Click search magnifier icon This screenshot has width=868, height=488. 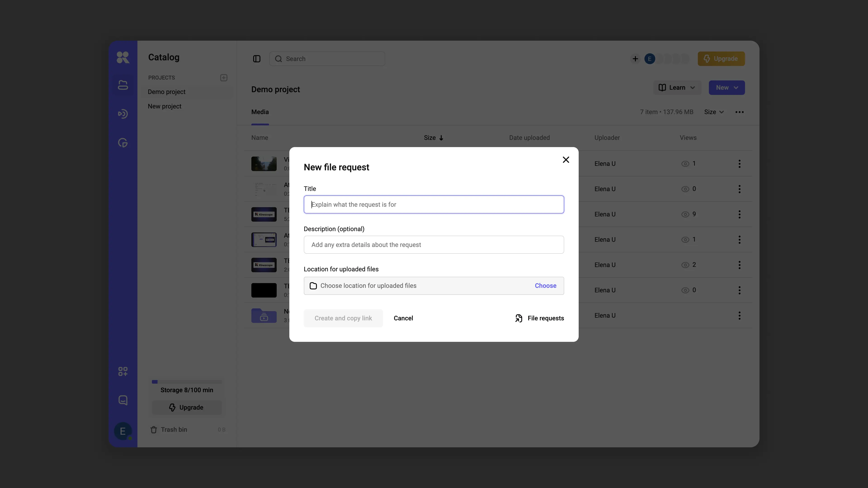(278, 59)
